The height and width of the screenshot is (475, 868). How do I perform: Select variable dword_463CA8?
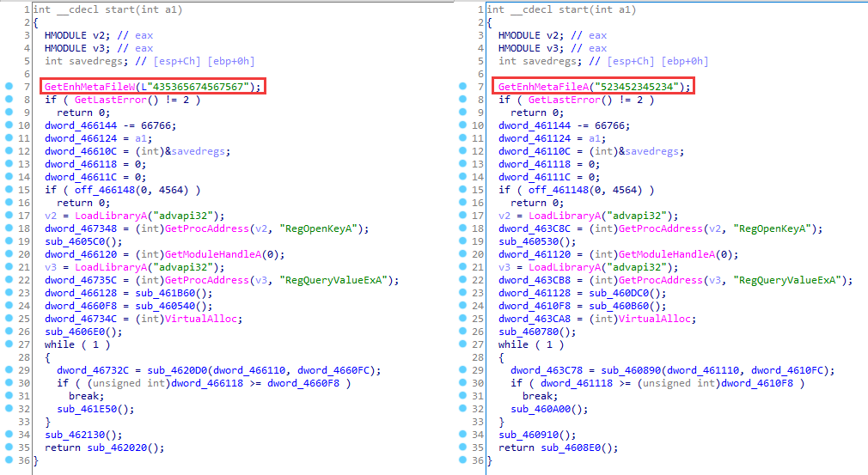click(535, 319)
